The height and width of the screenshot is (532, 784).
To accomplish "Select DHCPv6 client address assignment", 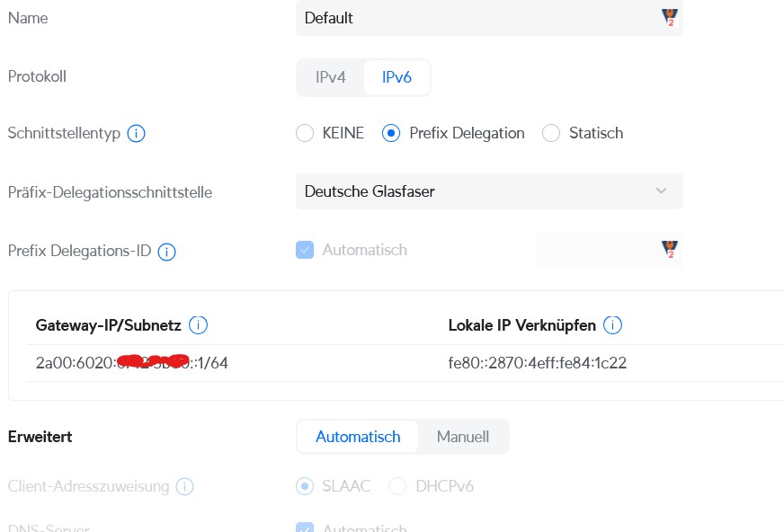I will [x=397, y=486].
